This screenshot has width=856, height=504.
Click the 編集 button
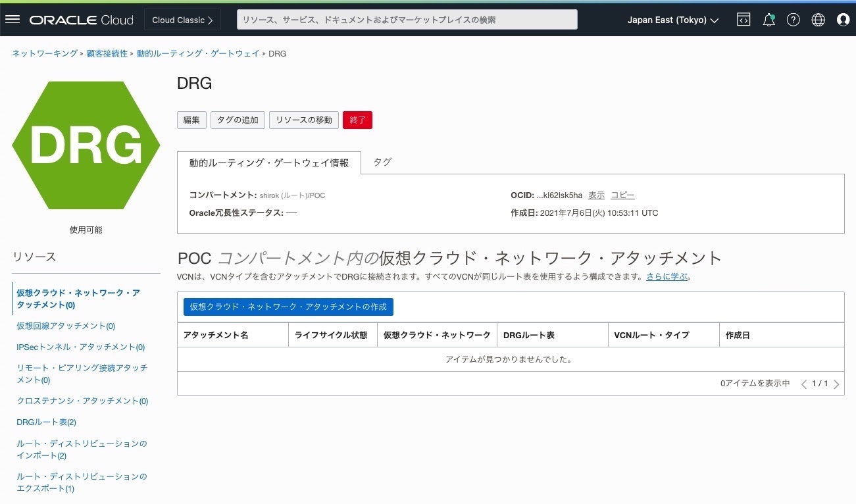click(x=191, y=120)
